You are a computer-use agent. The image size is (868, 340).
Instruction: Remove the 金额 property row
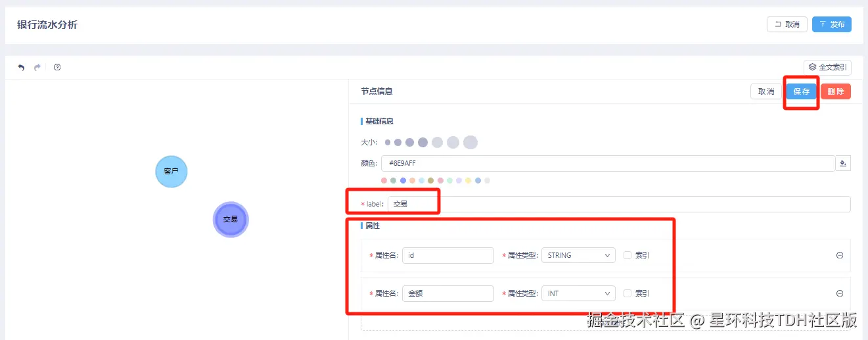tap(840, 293)
